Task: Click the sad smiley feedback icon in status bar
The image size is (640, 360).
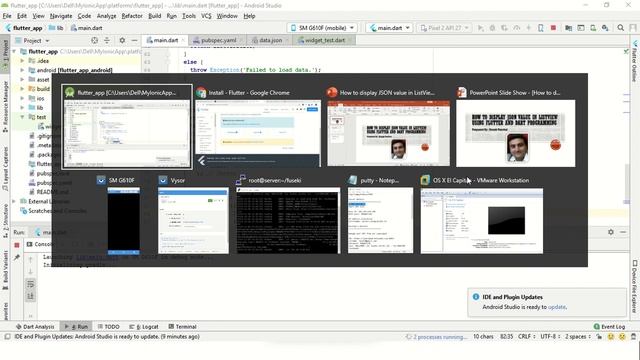Action: pos(622,337)
